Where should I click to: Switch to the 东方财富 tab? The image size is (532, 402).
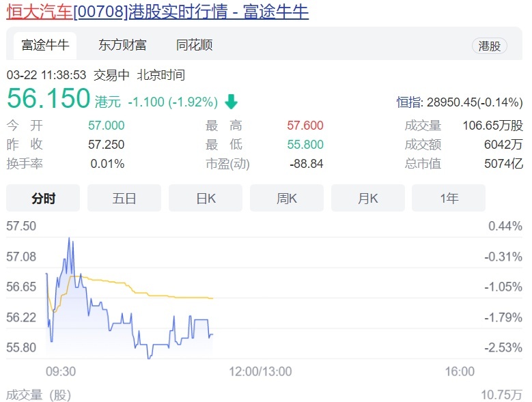pos(122,45)
